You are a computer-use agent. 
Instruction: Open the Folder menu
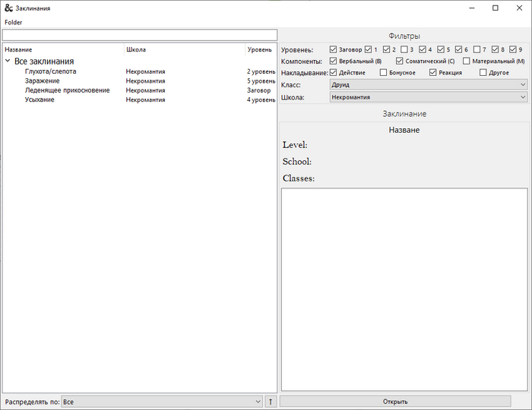(13, 22)
